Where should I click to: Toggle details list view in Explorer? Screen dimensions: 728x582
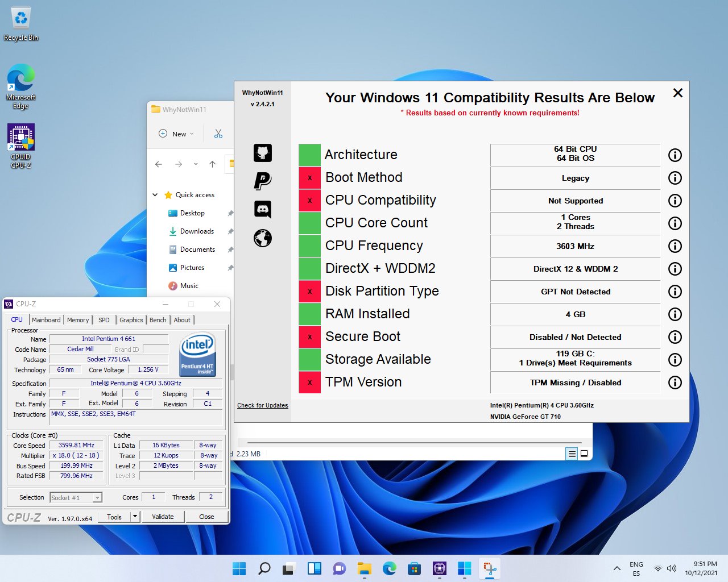[x=571, y=454]
